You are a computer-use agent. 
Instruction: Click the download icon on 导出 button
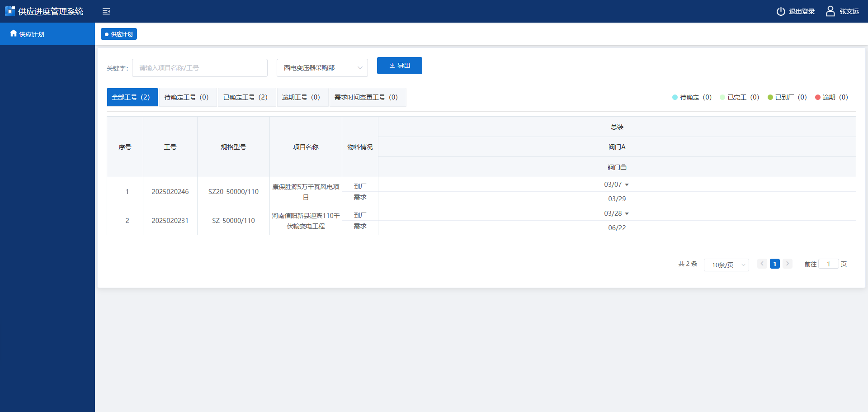click(x=392, y=66)
